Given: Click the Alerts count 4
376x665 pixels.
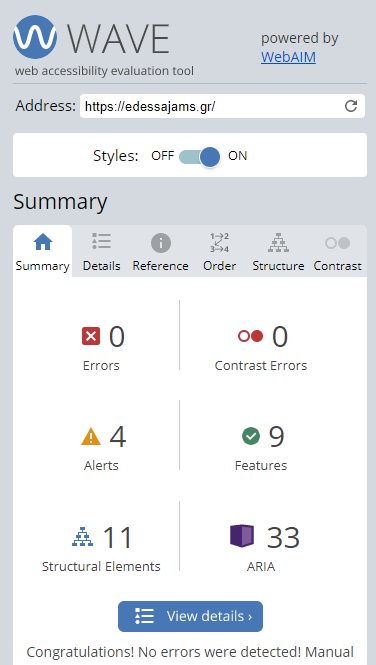Looking at the screenshot, I should (x=117, y=437).
